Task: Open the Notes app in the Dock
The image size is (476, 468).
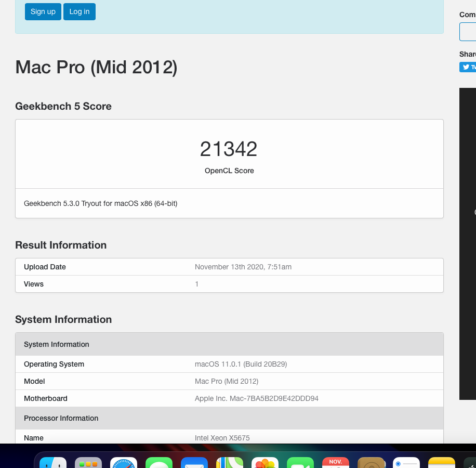Action: click(442, 462)
